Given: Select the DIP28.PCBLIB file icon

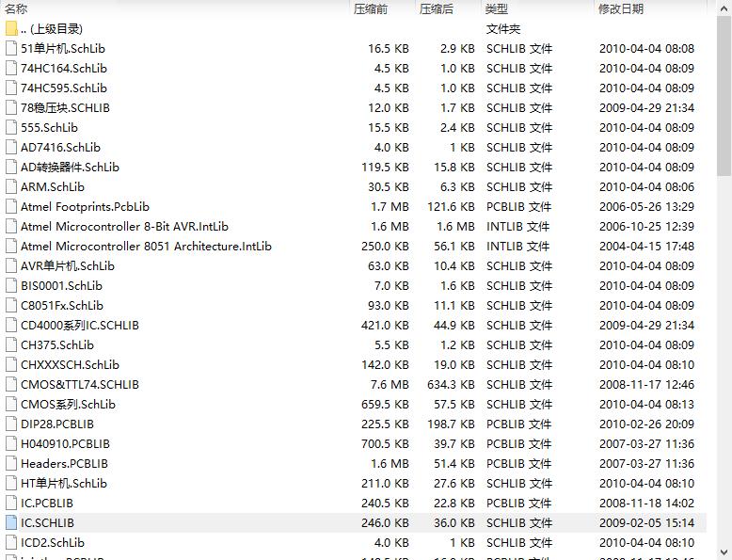Looking at the screenshot, I should click(11, 424).
